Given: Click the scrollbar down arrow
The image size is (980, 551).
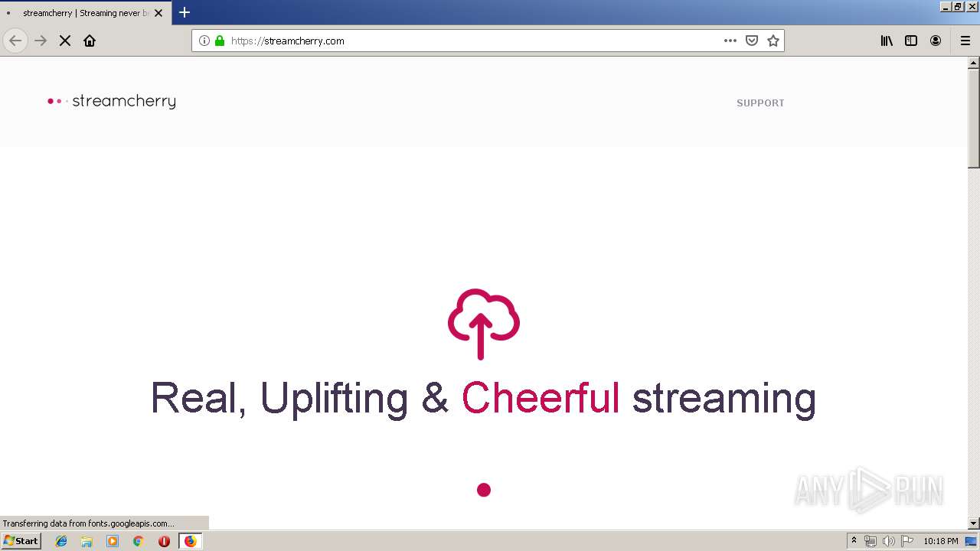Looking at the screenshot, I should tap(974, 523).
